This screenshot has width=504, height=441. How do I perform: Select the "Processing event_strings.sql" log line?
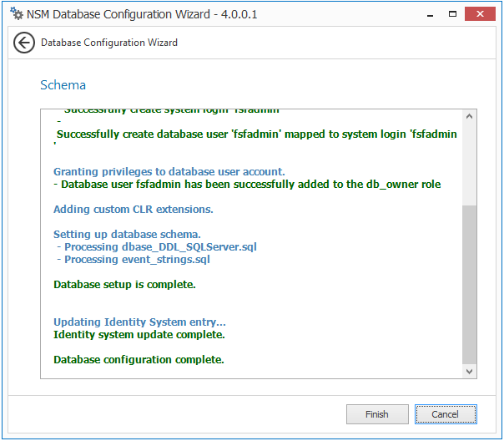pos(137,260)
